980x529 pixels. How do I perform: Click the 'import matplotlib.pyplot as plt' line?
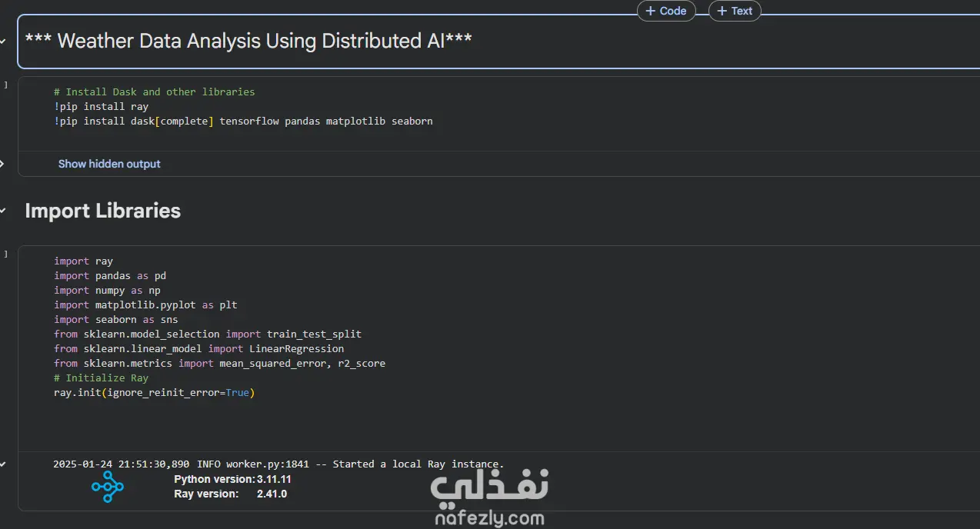[145, 304]
